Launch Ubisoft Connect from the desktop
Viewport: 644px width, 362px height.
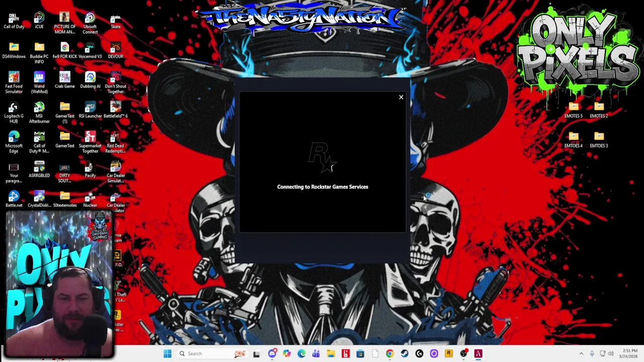click(90, 24)
